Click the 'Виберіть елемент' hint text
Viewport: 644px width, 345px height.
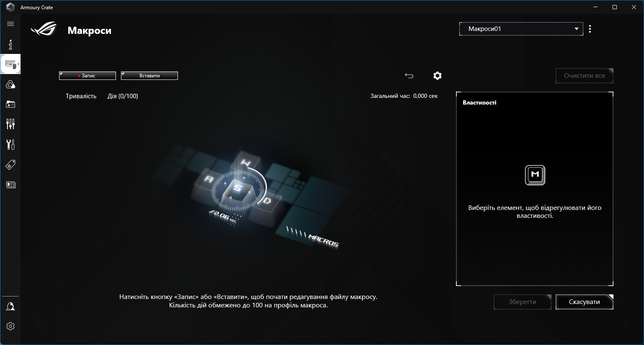535,212
